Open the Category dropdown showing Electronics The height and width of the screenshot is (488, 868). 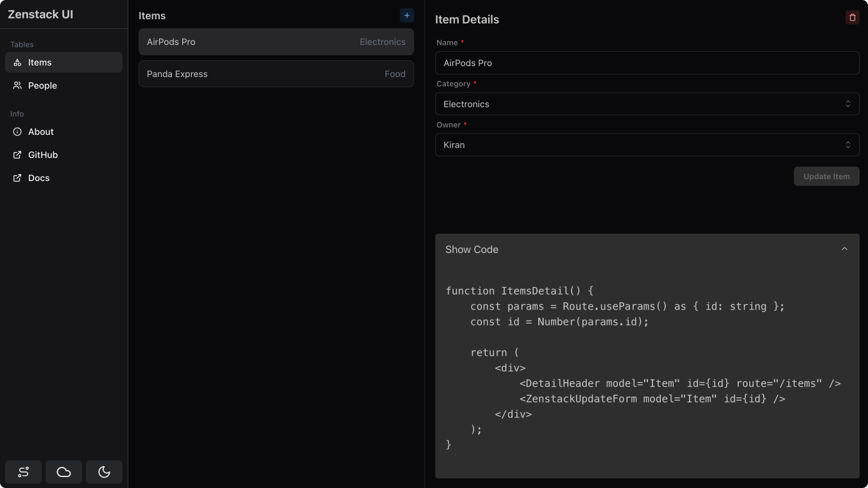pos(647,104)
